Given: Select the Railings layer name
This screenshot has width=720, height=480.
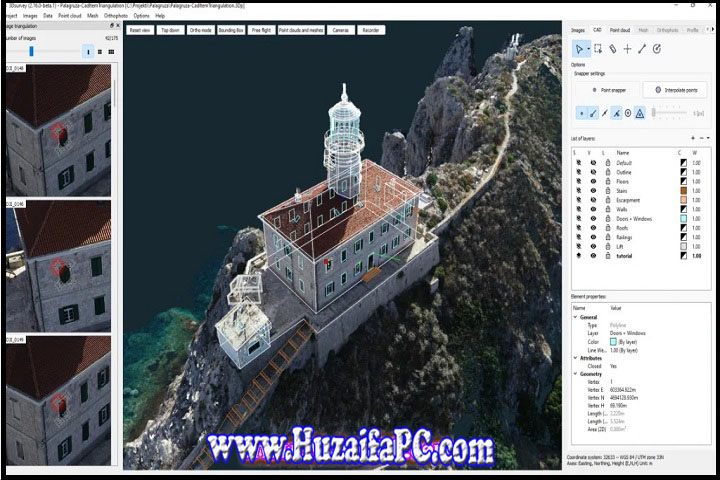Looking at the screenshot, I should (624, 237).
